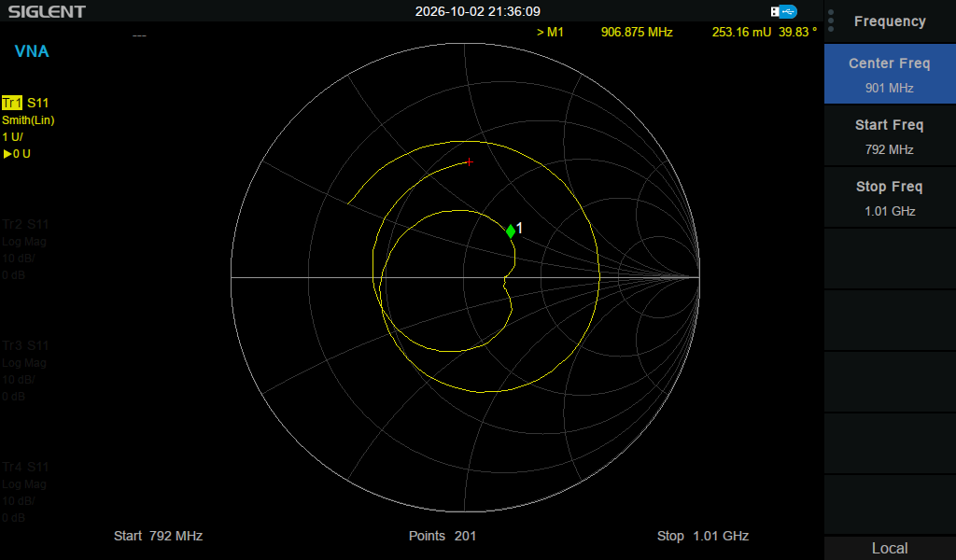Click the 253.16 mU marker magnitude
This screenshot has height=560, width=956.
click(741, 32)
